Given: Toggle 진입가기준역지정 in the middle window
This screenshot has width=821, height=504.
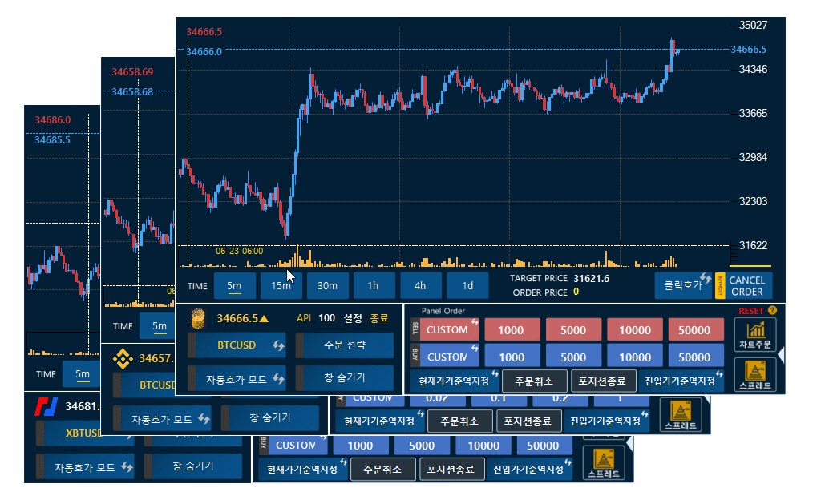Looking at the screenshot, I should [606, 421].
